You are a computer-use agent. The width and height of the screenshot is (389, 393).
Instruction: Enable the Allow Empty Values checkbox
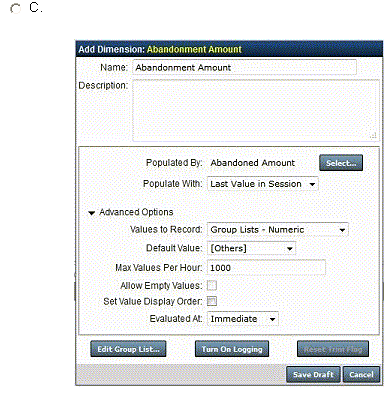click(212, 285)
